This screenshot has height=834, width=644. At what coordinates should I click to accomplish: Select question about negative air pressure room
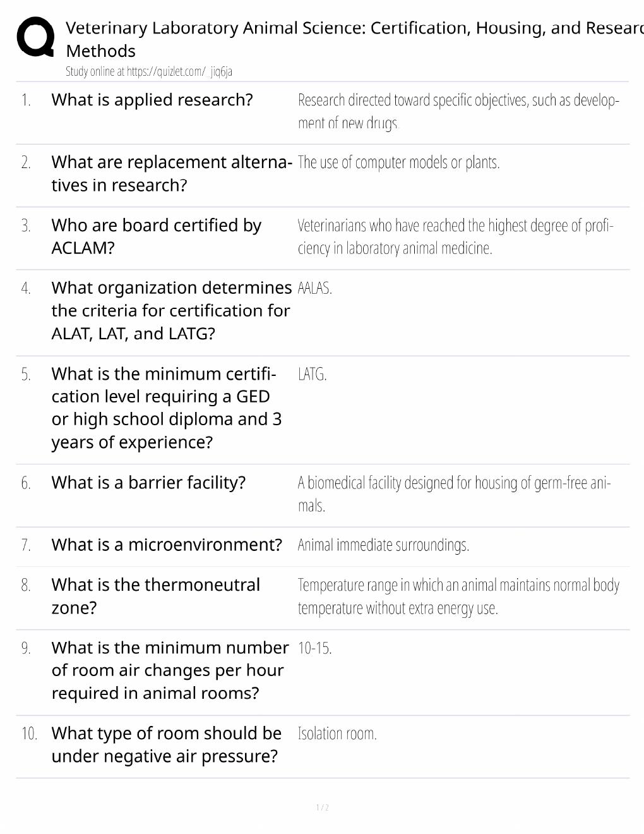pos(167,744)
